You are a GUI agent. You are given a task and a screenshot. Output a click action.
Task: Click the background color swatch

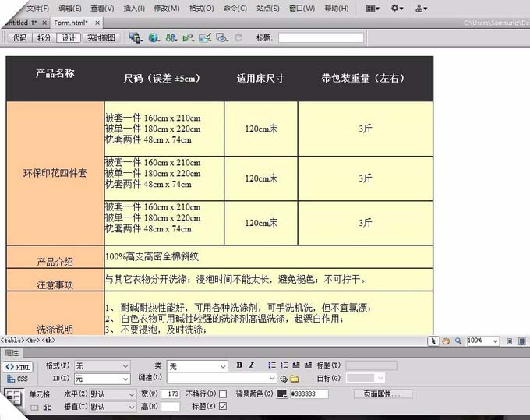282,394
